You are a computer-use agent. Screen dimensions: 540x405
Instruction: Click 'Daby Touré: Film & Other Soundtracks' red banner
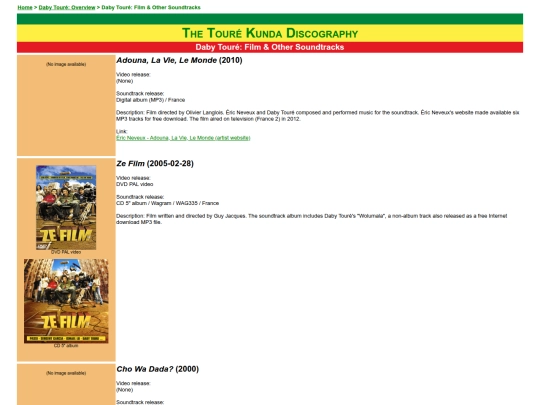[270, 47]
